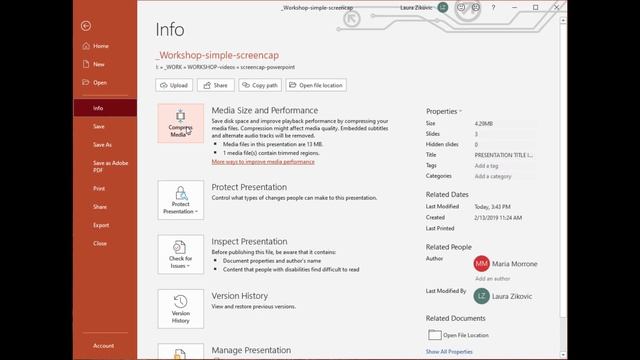Viewport: 640px width, 360px height.
Task: Click the Version History button
Action: click(180, 309)
